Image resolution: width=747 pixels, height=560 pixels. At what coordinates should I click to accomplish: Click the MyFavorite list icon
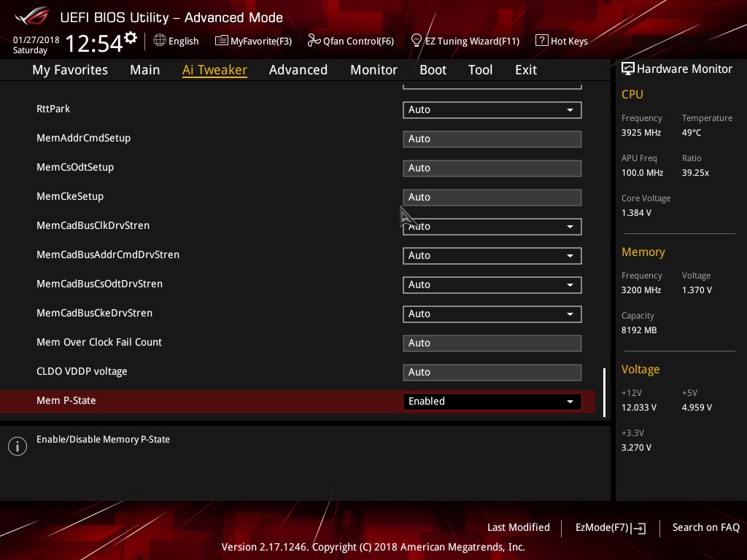pyautogui.click(x=222, y=41)
